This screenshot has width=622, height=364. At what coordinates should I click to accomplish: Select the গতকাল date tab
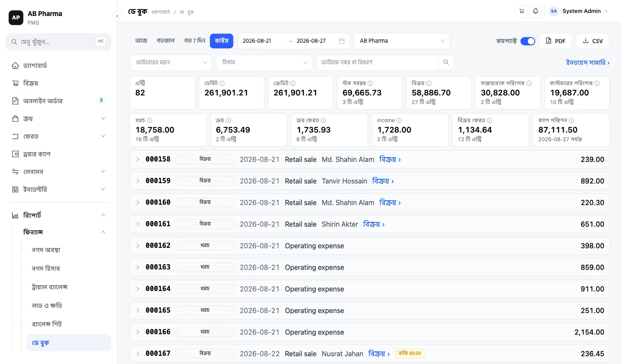(x=166, y=41)
